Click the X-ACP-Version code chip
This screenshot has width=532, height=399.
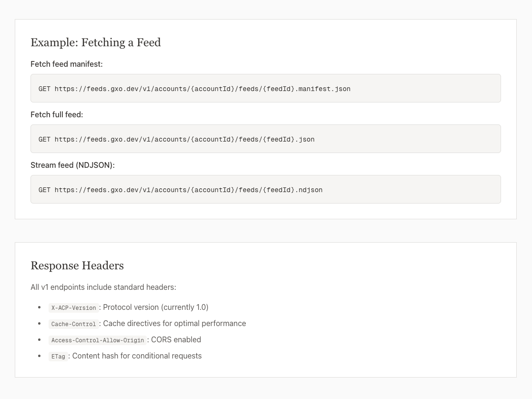point(73,308)
